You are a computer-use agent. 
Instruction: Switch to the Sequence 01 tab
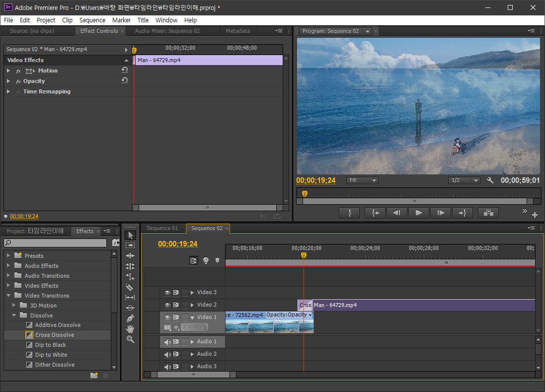click(x=162, y=229)
